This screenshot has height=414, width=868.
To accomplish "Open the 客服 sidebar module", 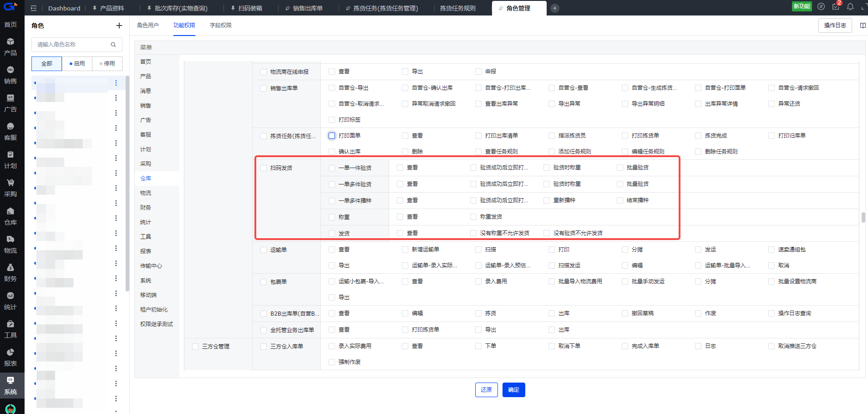I will (x=10, y=132).
